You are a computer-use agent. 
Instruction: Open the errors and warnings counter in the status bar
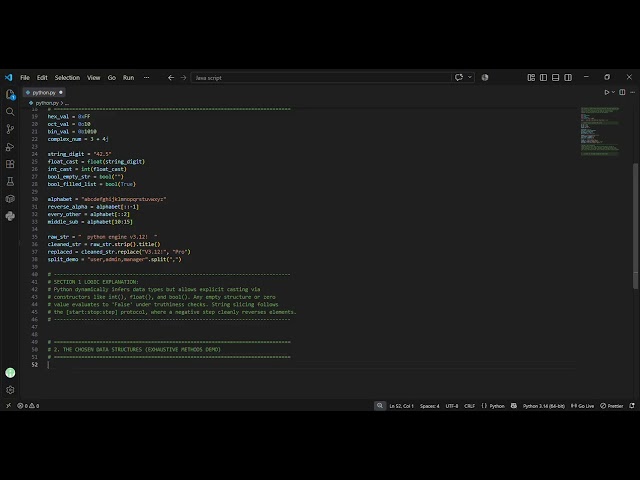point(28,406)
